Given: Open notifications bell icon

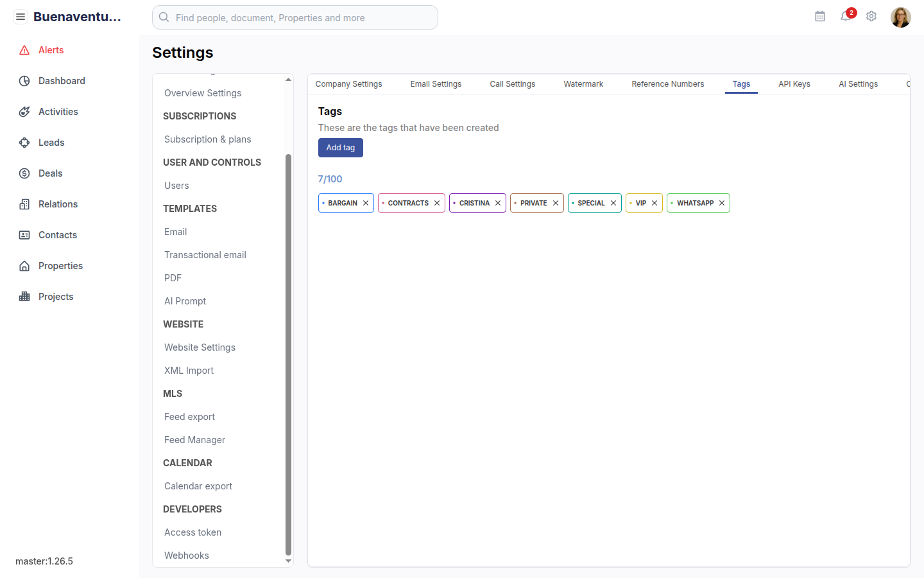Looking at the screenshot, I should point(846,17).
